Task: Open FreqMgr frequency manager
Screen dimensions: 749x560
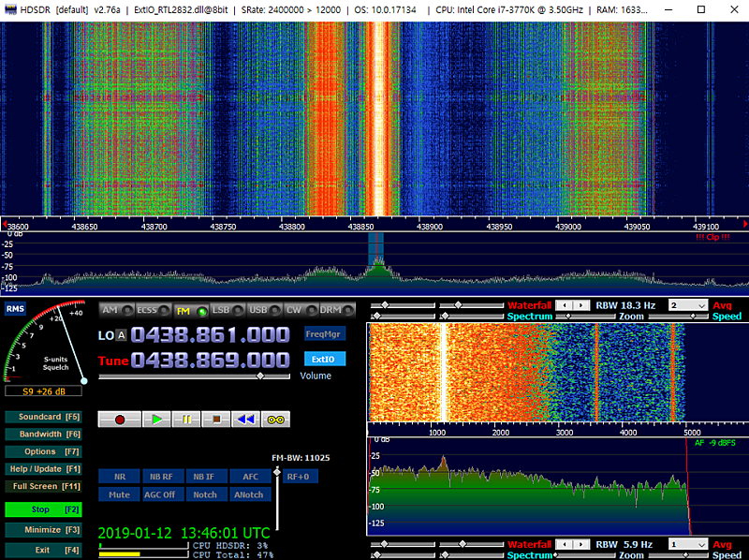Action: click(323, 332)
